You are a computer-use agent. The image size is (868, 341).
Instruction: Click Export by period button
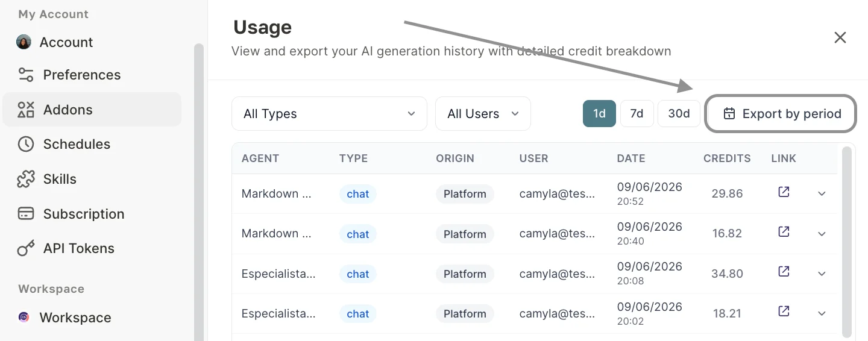pos(781,113)
